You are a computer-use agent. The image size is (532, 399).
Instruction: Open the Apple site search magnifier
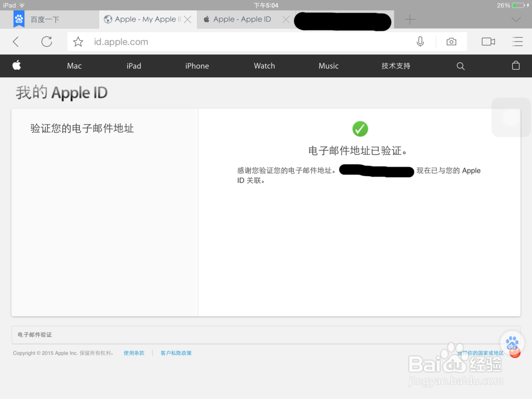[460, 66]
